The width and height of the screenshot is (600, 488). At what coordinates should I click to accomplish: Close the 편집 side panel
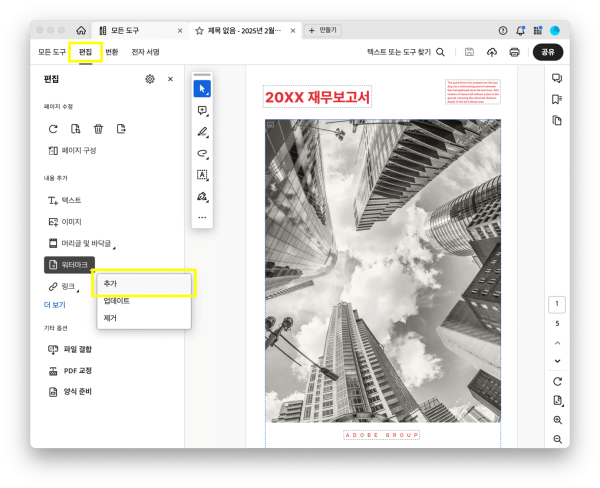170,79
